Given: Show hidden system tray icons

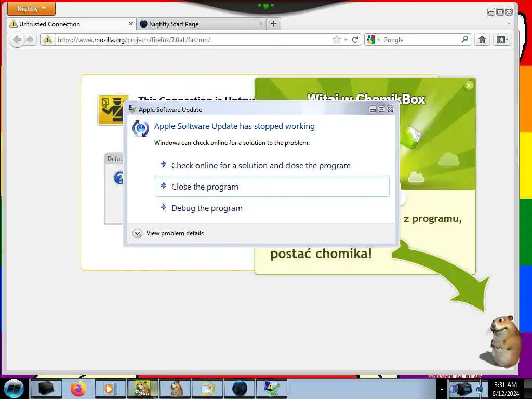Looking at the screenshot, I should (442, 389).
